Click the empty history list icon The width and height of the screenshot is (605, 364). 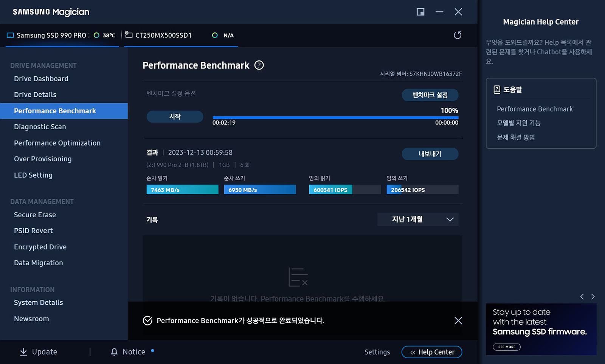click(298, 277)
